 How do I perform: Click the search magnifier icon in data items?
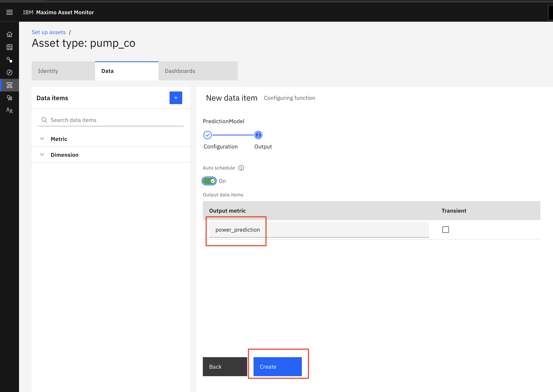[x=44, y=120]
